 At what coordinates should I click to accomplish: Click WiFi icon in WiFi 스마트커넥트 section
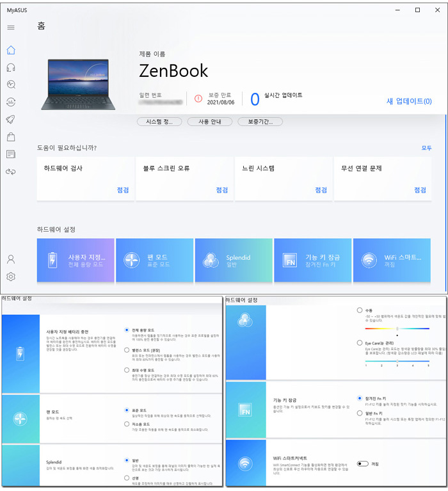tap(245, 463)
